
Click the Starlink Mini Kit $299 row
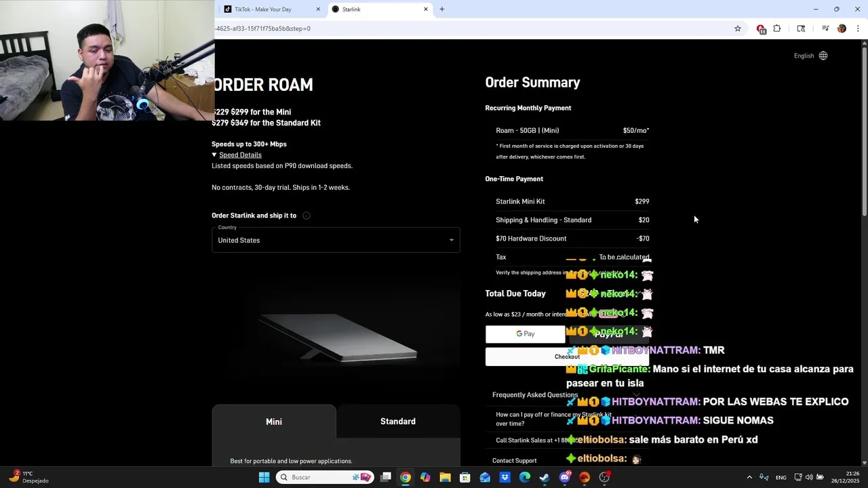[572, 201]
